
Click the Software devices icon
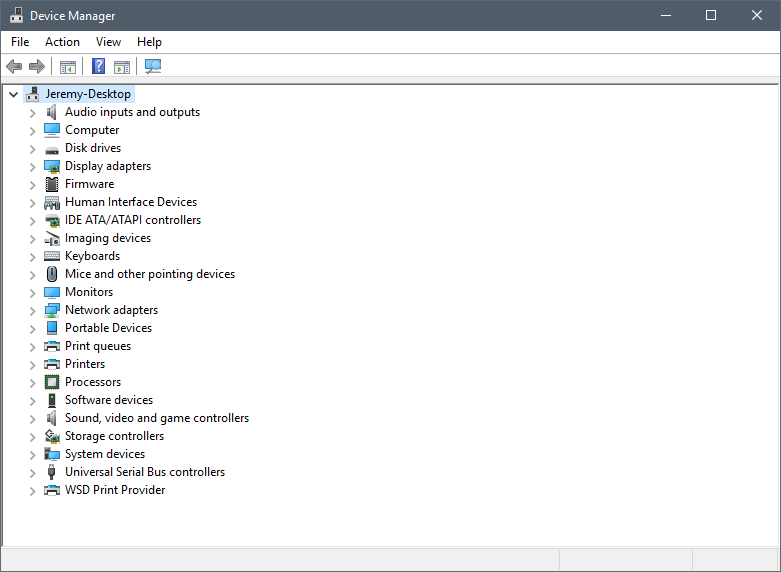[x=52, y=400]
